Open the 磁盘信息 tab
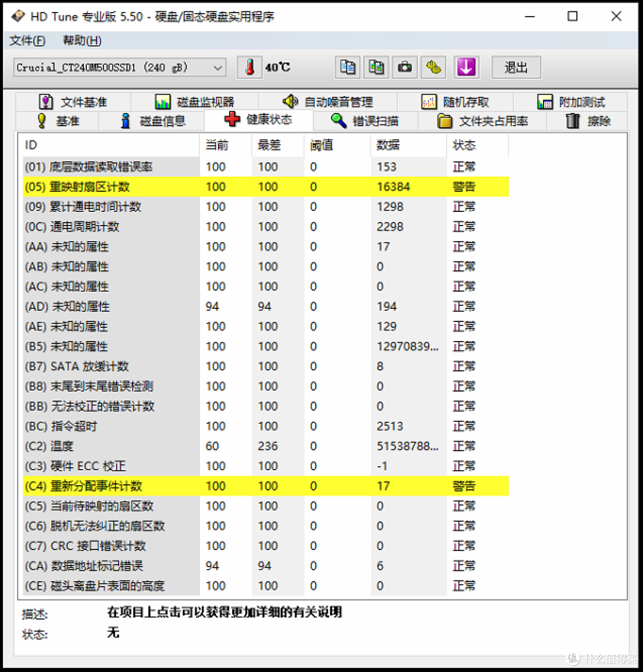This screenshot has height=672, width=643. 157,120
